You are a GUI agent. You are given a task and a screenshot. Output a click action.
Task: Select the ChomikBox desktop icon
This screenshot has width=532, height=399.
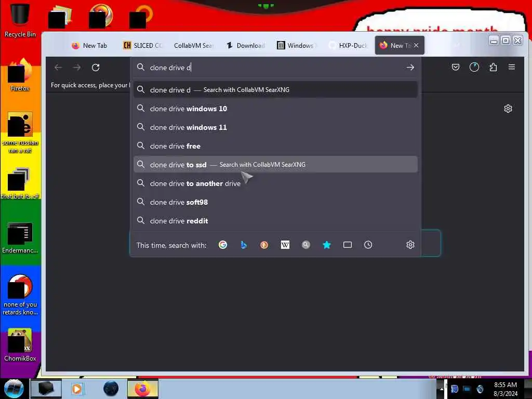point(20,345)
